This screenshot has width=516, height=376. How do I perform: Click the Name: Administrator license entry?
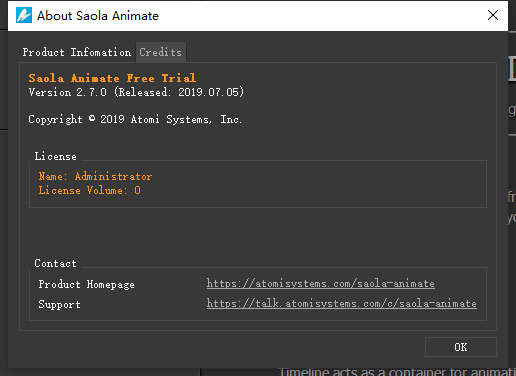pos(95,176)
